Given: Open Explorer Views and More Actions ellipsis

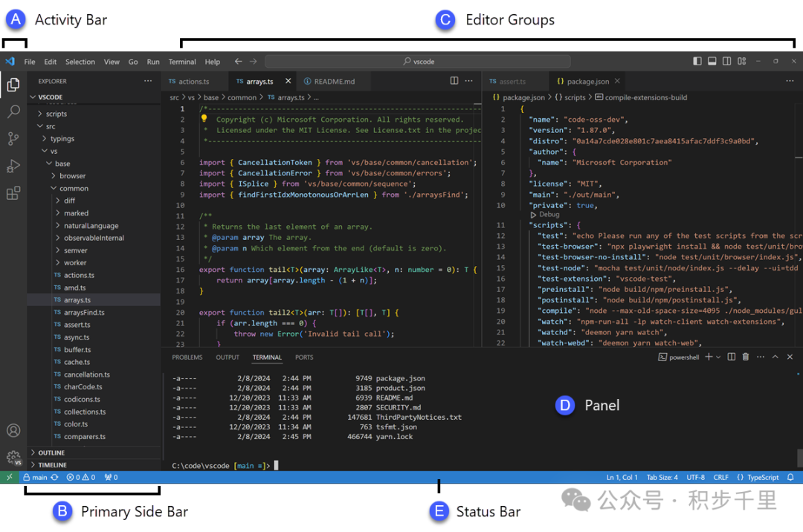Looking at the screenshot, I should point(148,81).
